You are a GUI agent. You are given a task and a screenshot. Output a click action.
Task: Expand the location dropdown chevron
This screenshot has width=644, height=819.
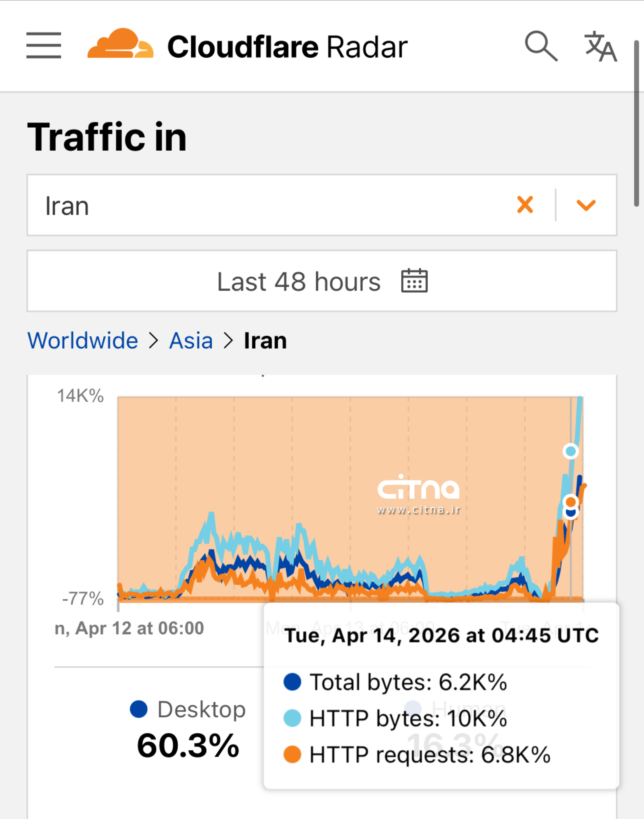tap(585, 205)
